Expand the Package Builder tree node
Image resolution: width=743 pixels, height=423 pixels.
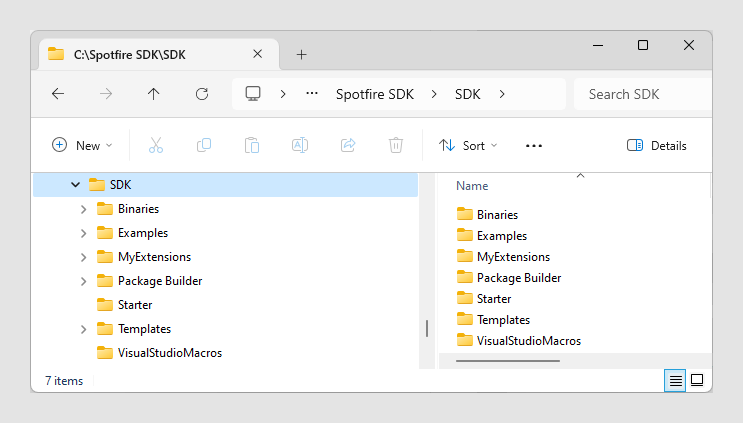(x=83, y=281)
